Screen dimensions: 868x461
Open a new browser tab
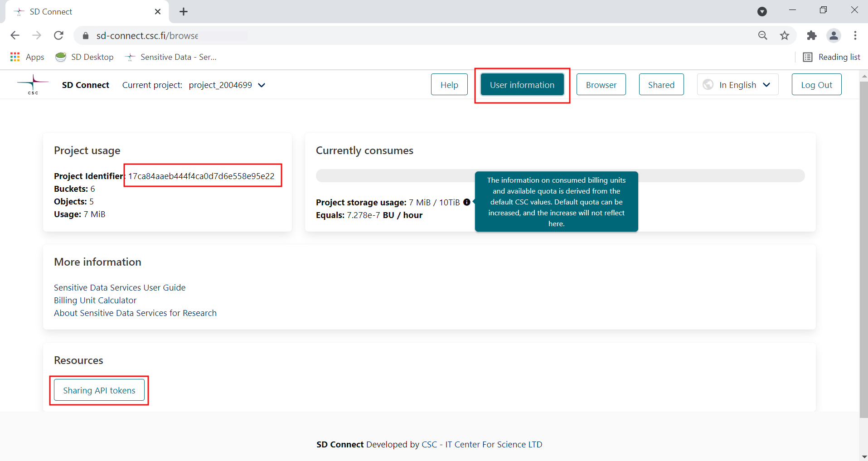[184, 11]
